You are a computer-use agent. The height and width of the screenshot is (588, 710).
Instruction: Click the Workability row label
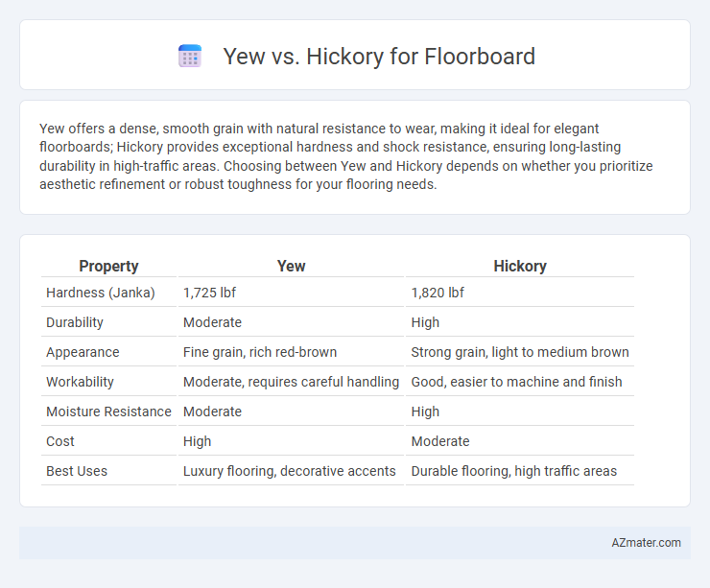tap(80, 382)
